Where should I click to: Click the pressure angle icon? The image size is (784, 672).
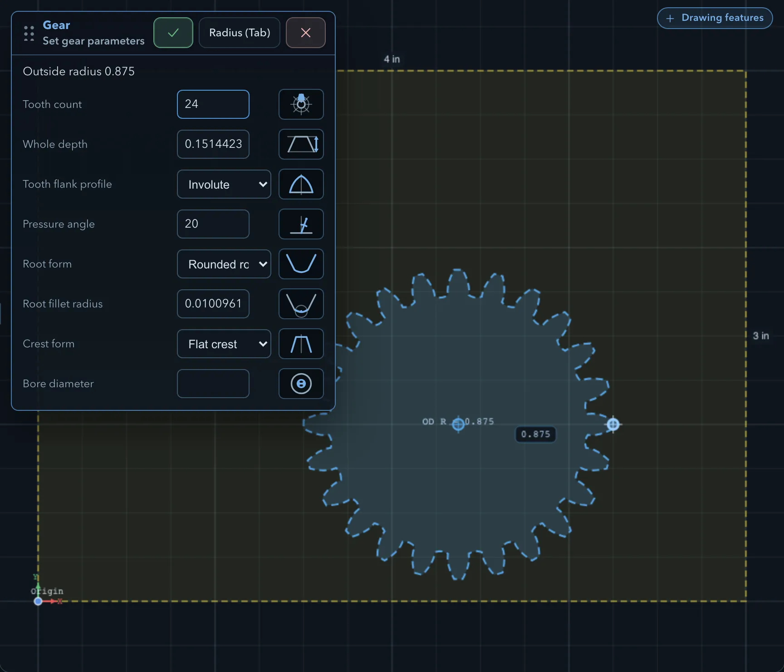301,224
